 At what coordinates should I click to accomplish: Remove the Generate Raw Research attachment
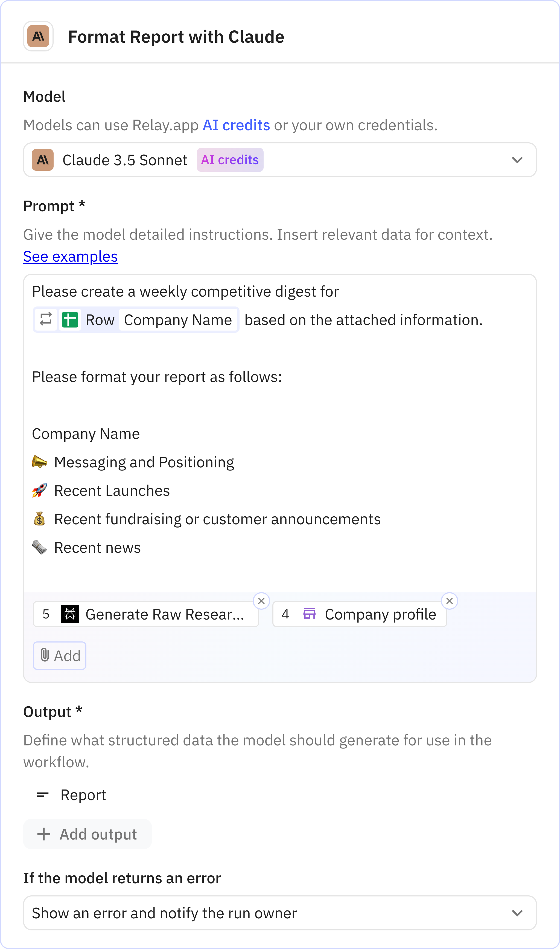point(261,601)
